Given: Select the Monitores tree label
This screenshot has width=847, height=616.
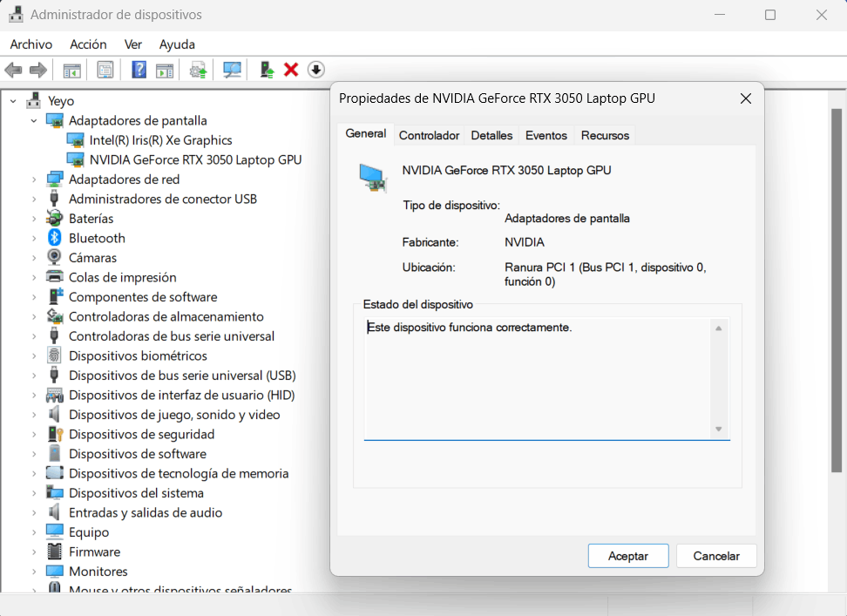Looking at the screenshot, I should click(x=98, y=571).
